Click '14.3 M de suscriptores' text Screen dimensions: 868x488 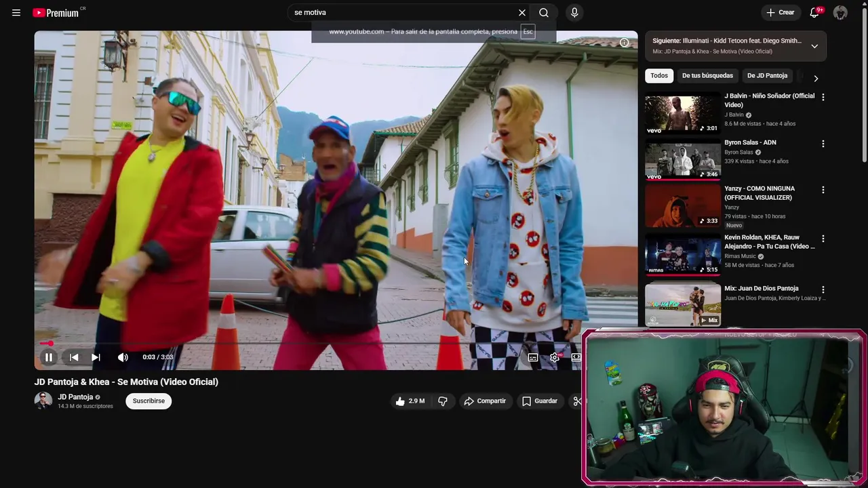85,406
